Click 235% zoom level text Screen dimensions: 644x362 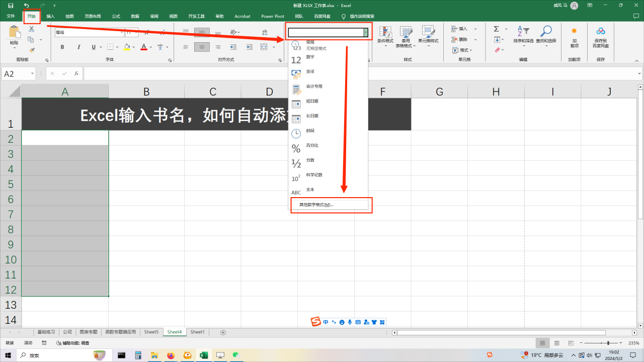tap(633, 343)
